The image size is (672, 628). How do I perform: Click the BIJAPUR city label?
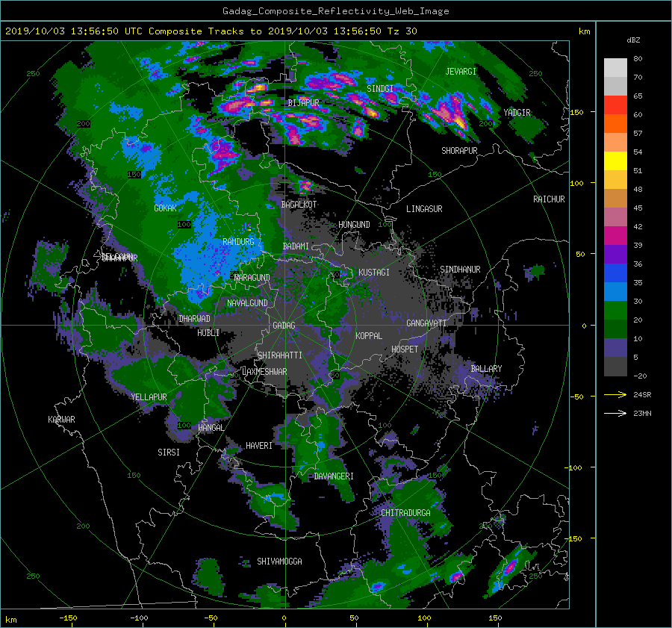click(x=303, y=103)
